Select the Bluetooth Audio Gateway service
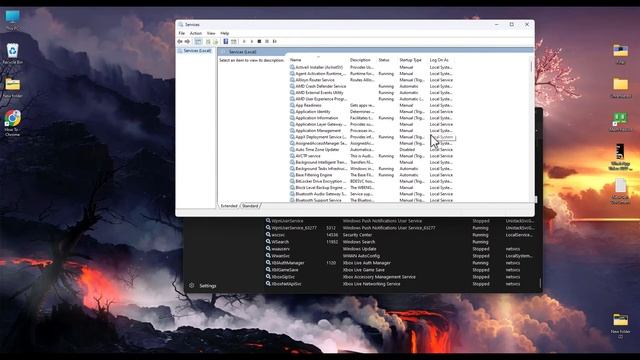640x360 pixels. click(371, 193)
